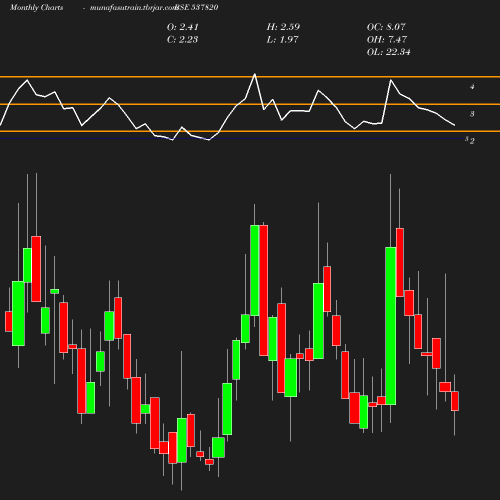Click the munafasutra website name in header
Image resolution: width=500 pixels, height=500 pixels.
point(133,8)
